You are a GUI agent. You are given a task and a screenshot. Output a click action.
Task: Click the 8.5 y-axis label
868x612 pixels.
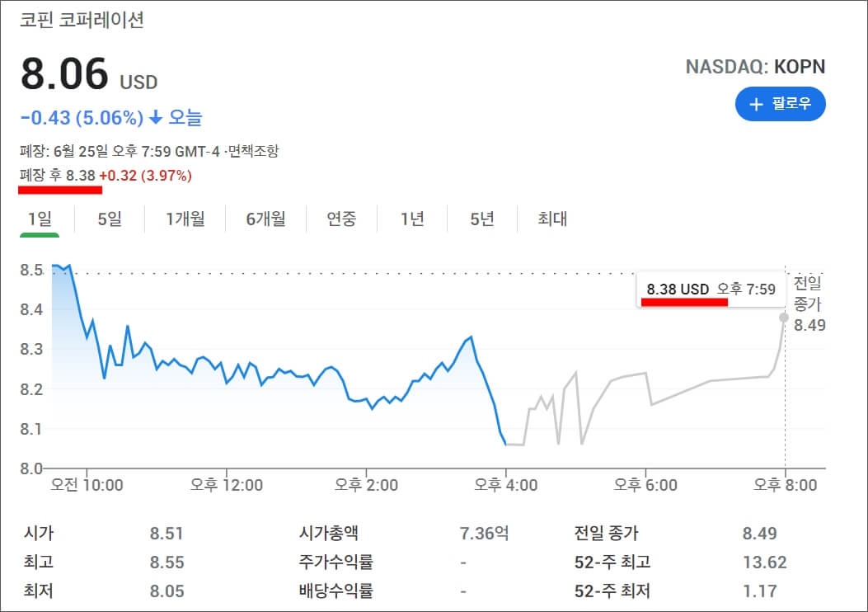pos(31,270)
